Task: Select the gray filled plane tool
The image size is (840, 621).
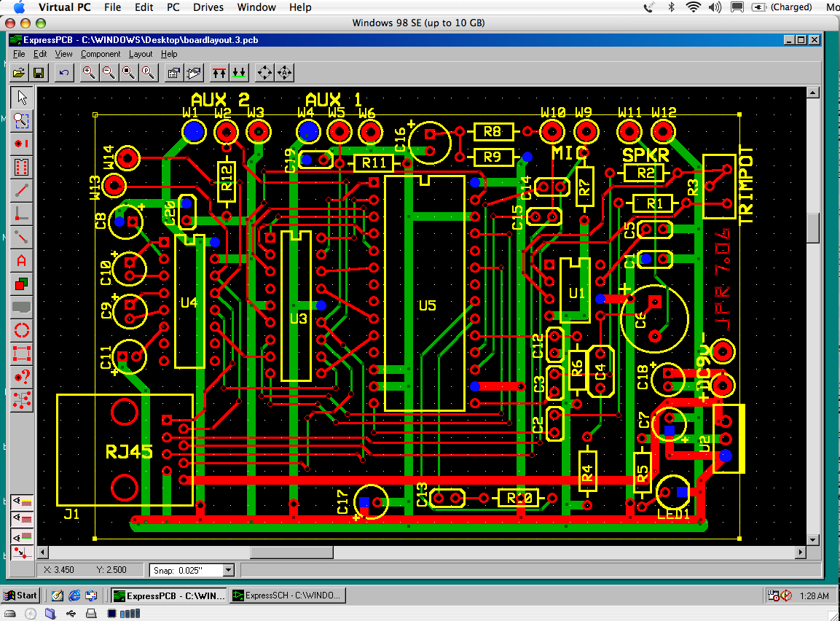Action: (21, 307)
